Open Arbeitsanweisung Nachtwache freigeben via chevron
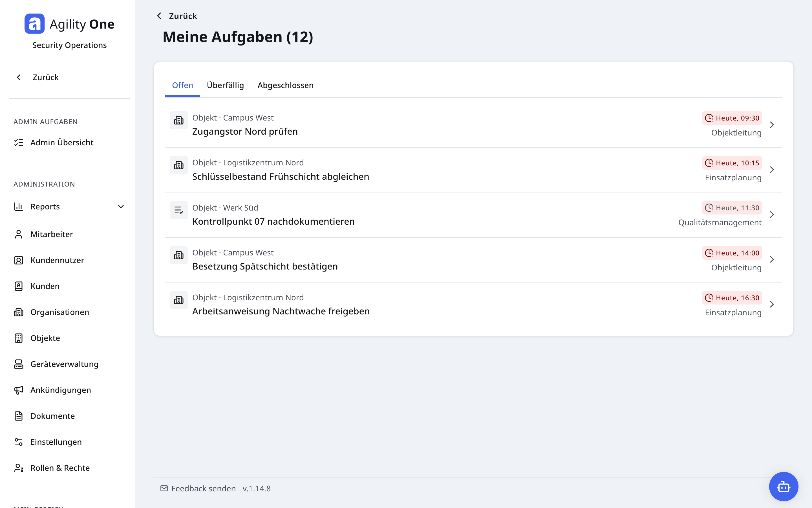 pos(772,305)
